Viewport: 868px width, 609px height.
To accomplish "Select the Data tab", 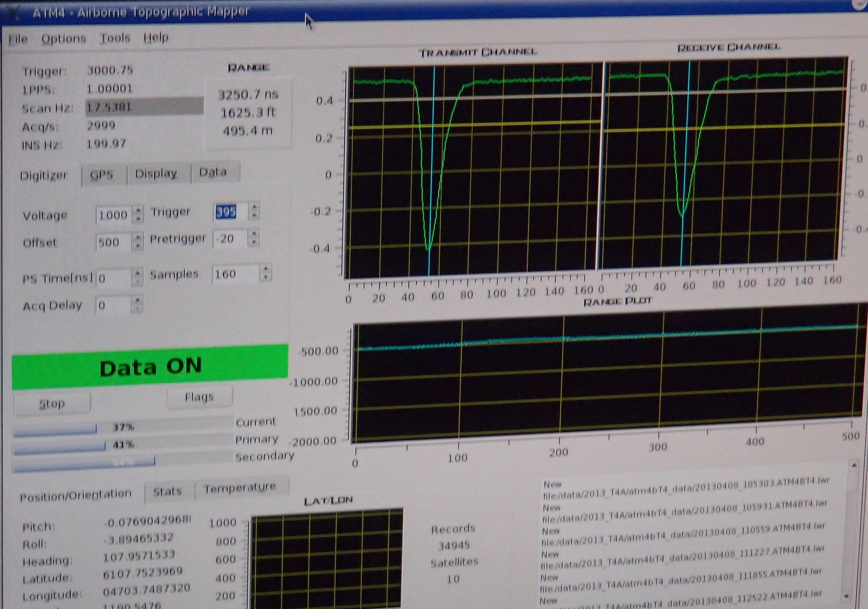I will tap(213, 172).
